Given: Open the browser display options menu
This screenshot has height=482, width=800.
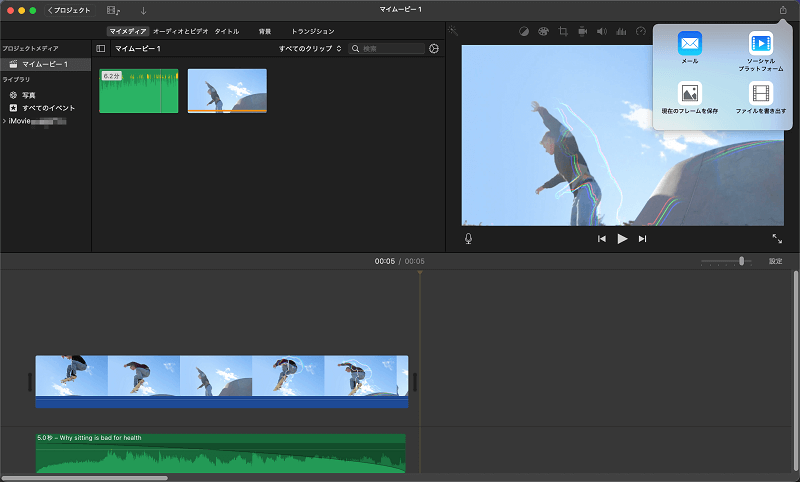Looking at the screenshot, I should (433, 48).
